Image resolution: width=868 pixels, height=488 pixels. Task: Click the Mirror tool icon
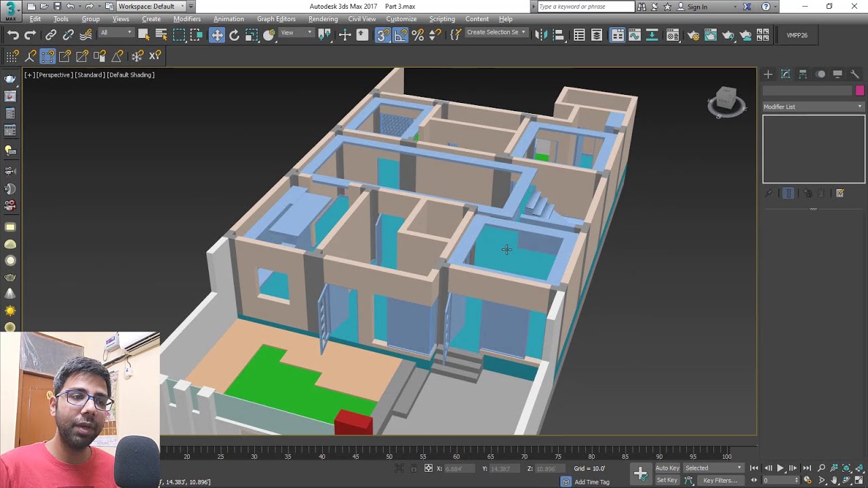click(x=541, y=35)
